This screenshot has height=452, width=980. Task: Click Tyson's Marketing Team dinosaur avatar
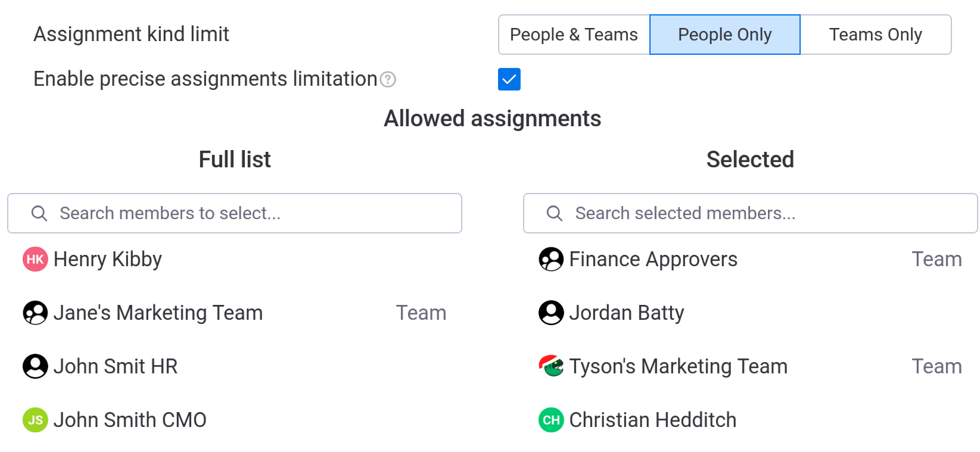pyautogui.click(x=551, y=366)
